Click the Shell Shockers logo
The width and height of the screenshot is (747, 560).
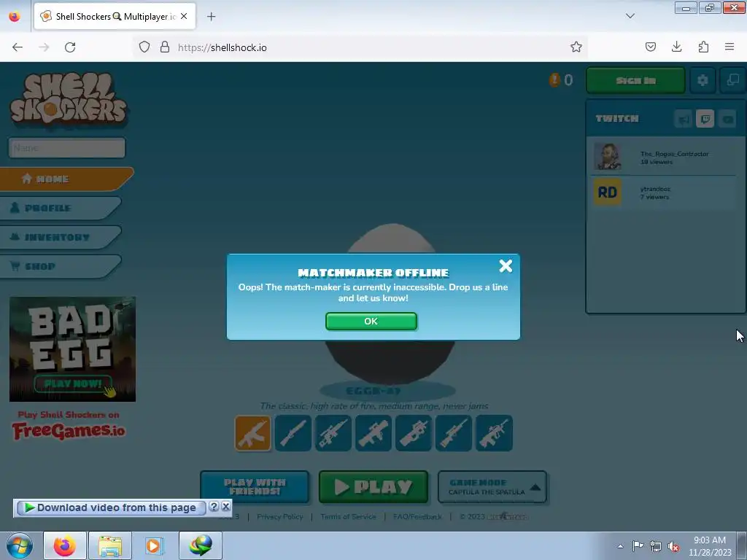point(69,101)
